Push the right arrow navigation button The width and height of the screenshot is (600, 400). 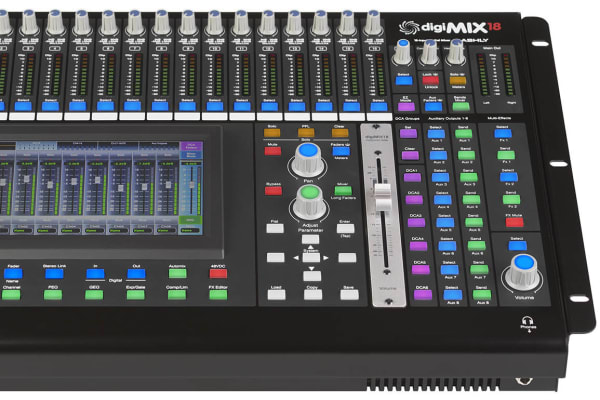point(347,257)
